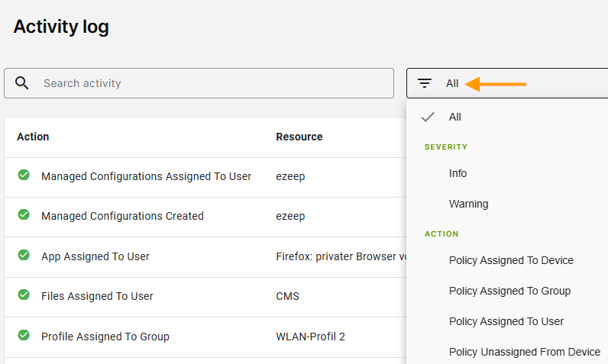The height and width of the screenshot is (364, 608).
Task: Click the Resource column header
Action: 299,137
